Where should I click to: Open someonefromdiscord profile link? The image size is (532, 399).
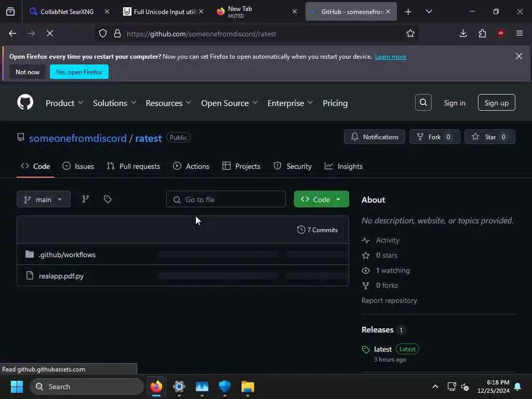point(78,138)
